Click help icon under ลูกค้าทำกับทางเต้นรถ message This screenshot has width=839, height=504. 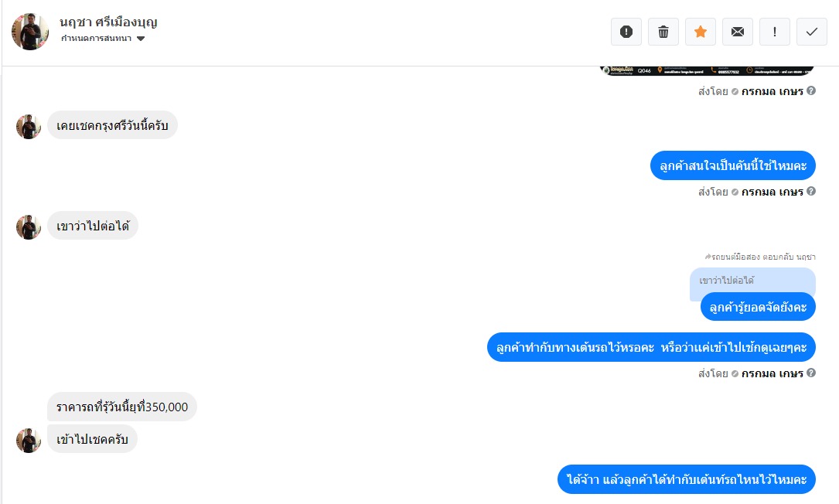click(x=811, y=373)
